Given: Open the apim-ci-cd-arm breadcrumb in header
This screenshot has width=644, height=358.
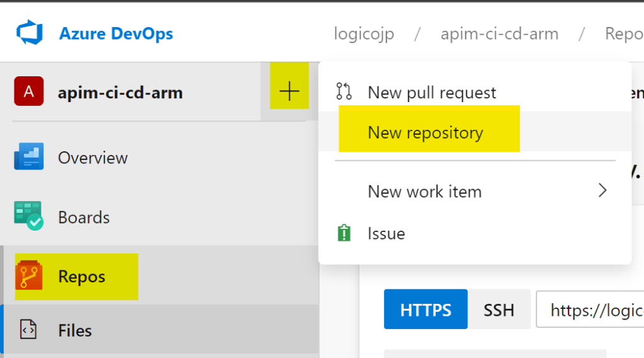Looking at the screenshot, I should (x=499, y=33).
